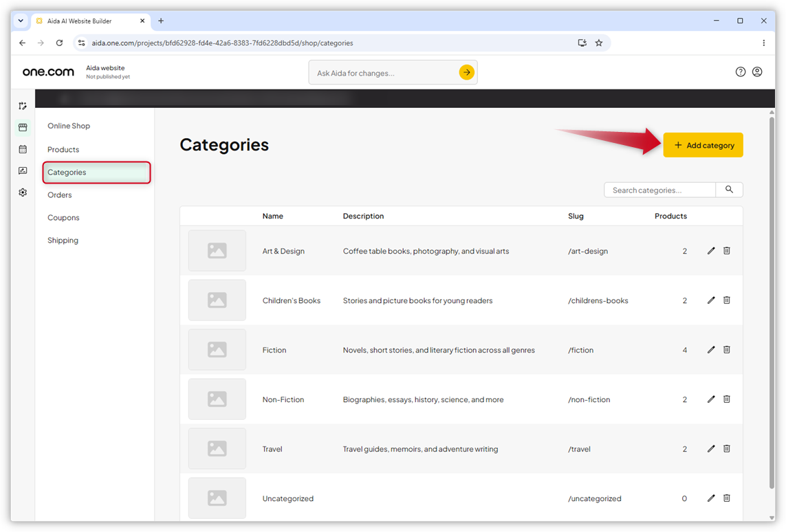This screenshot has width=786, height=532.
Task: Delete the Non-Fiction category
Action: tap(726, 399)
